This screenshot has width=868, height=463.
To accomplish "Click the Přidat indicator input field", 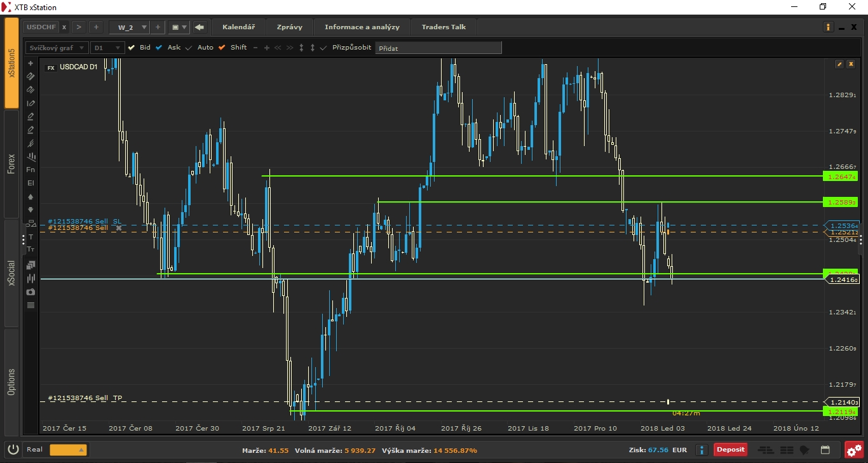I will (438, 48).
